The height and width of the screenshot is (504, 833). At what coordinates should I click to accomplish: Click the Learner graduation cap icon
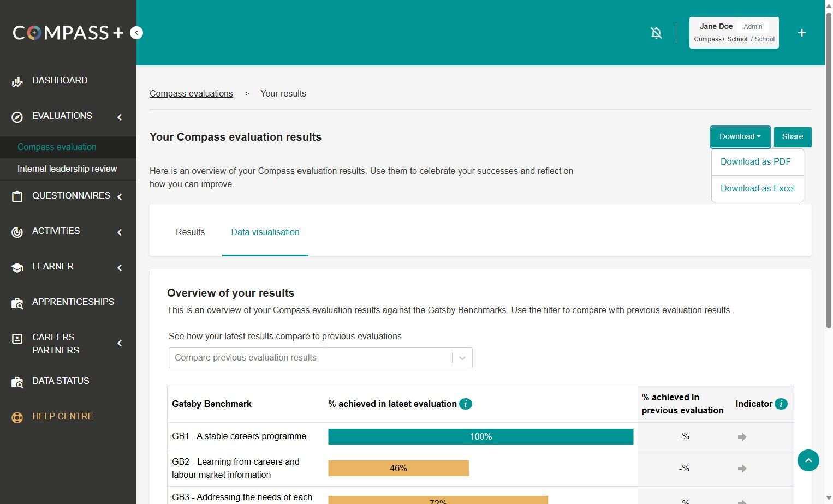pos(17,267)
